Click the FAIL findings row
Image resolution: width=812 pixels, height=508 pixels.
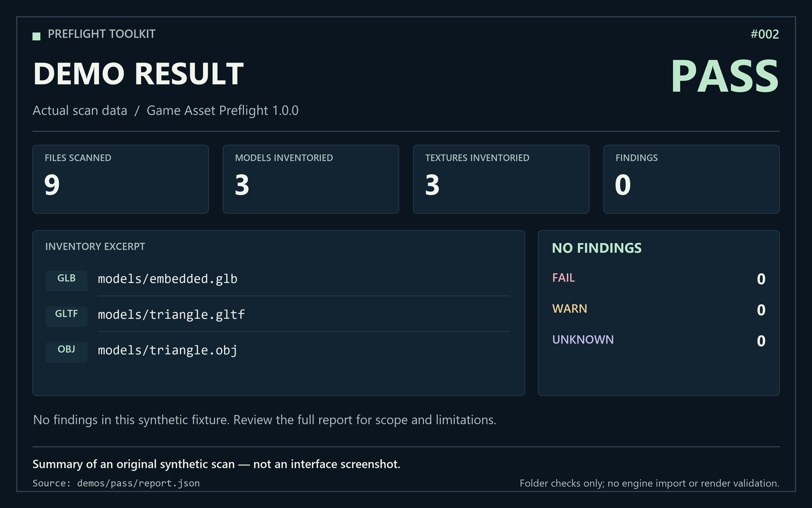tap(659, 278)
